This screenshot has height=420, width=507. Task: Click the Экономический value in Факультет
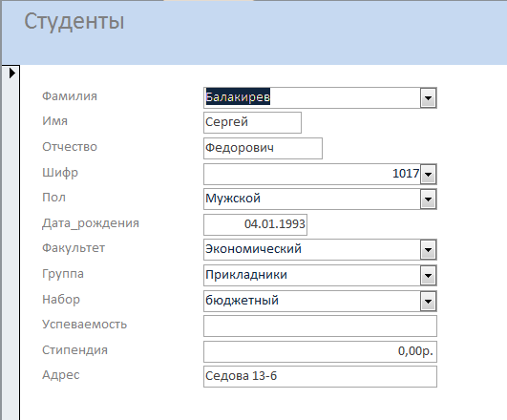[254, 249]
